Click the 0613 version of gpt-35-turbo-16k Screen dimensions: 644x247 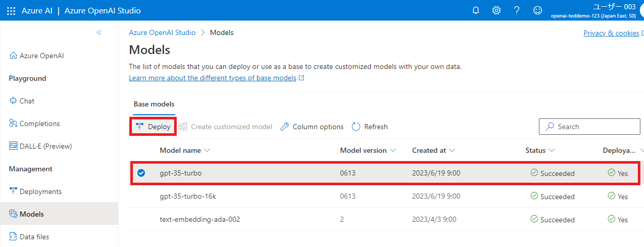(x=348, y=197)
